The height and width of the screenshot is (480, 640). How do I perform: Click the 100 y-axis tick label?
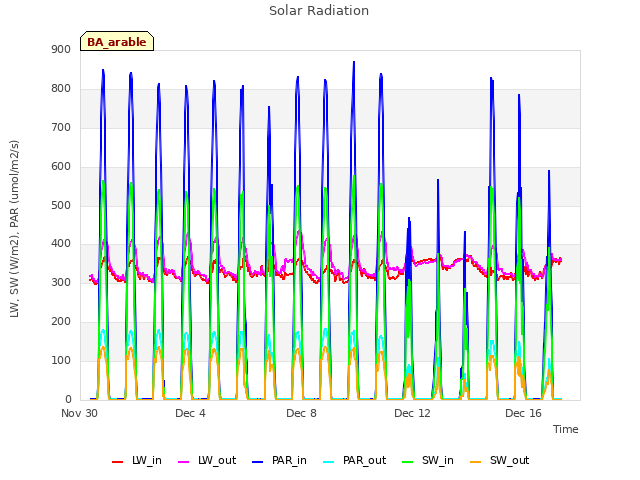coord(61,361)
